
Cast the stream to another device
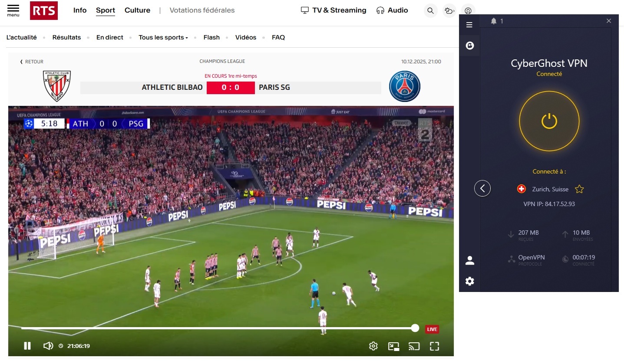414,346
